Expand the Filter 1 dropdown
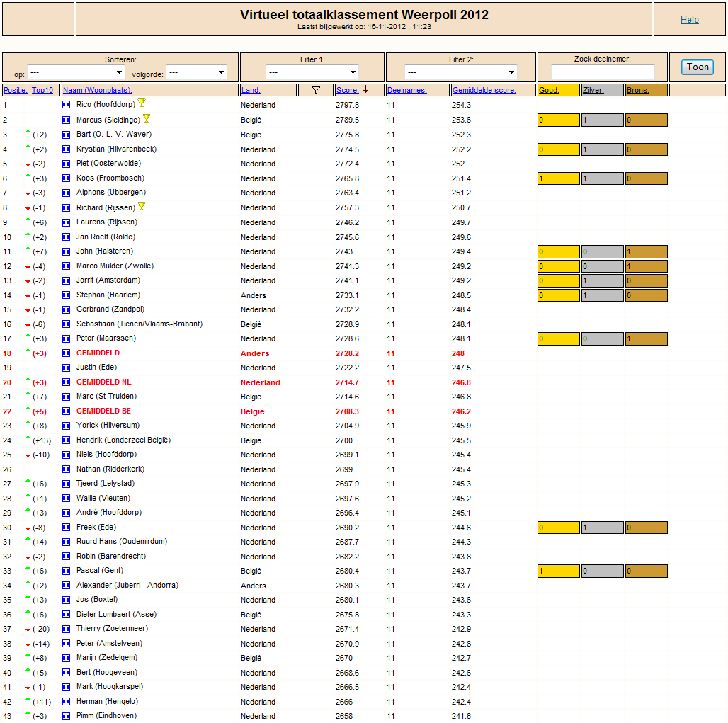This screenshot has width=728, height=723. (312, 72)
